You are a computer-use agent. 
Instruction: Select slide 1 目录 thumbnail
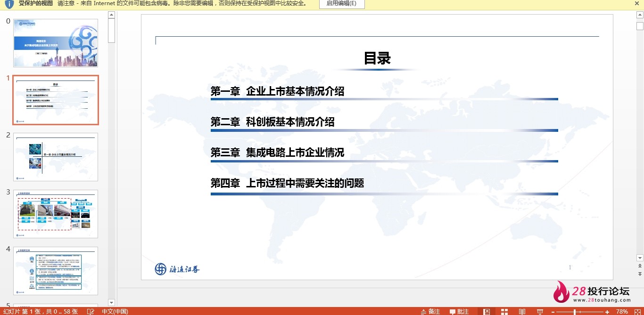(x=56, y=100)
